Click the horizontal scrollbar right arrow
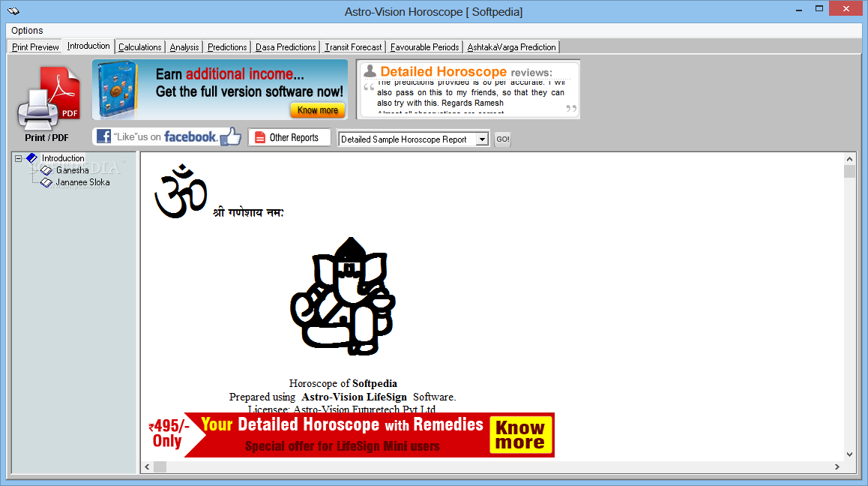Viewport: 868px width, 486px height. click(x=837, y=467)
